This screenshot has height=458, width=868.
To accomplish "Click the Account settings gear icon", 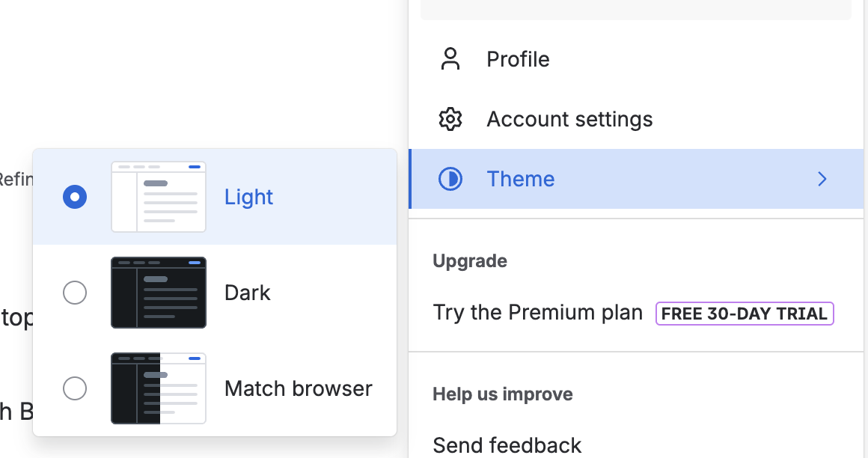I will tap(450, 119).
